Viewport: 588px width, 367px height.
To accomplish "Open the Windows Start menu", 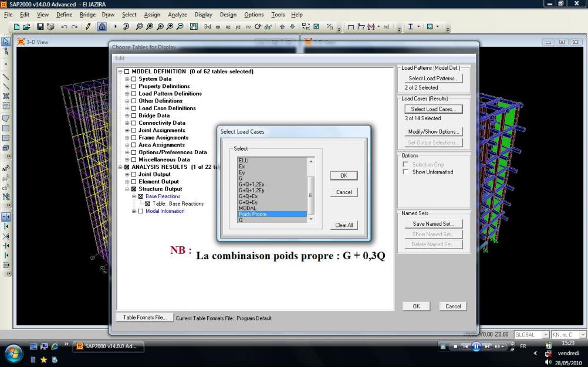I will [x=13, y=353].
